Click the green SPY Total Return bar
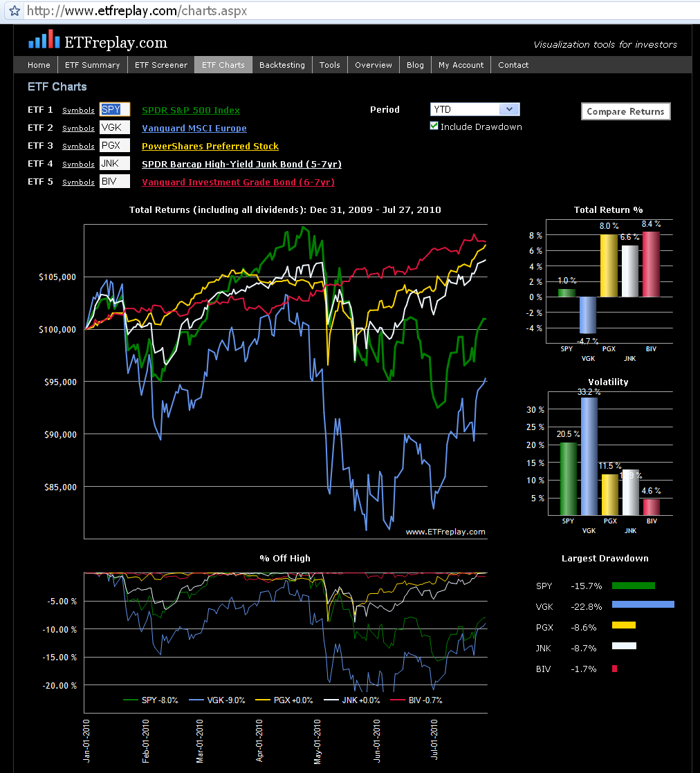 (x=567, y=293)
